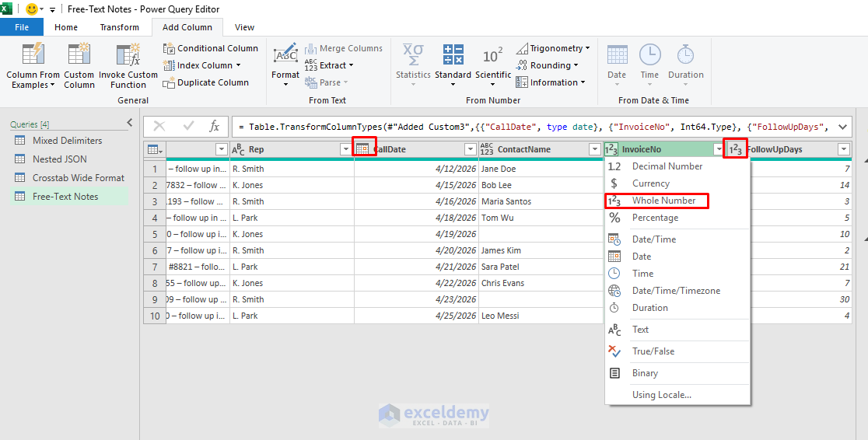Open Quick Access Toolbar customize arrow
Image resolution: width=868 pixels, height=440 pixels.
pyautogui.click(x=53, y=10)
